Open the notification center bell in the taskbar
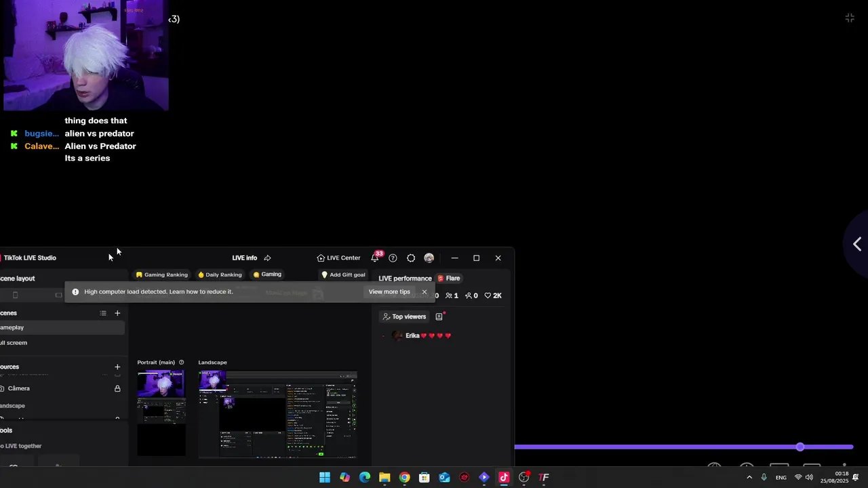 (856, 477)
